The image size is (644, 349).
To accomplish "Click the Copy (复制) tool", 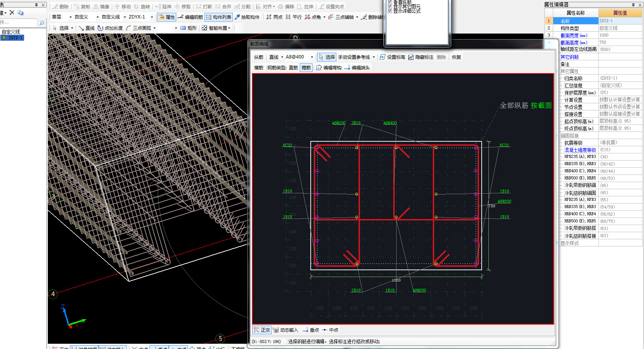I will pos(82,6).
